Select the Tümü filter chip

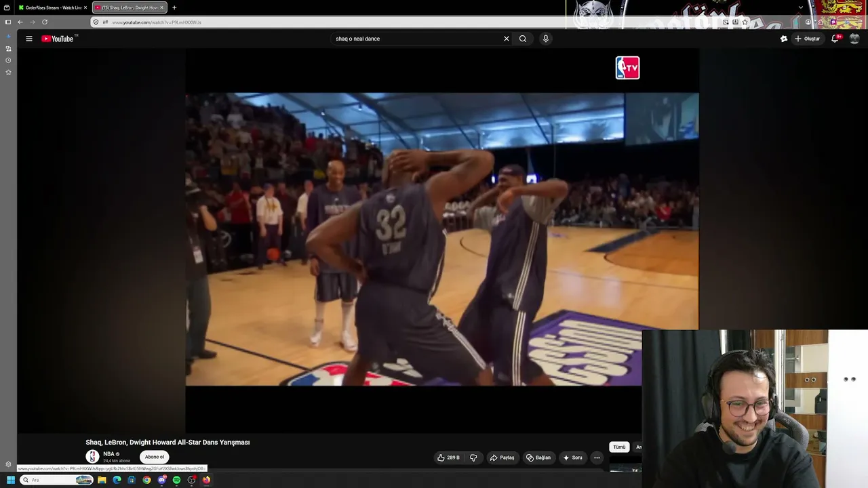[619, 447]
